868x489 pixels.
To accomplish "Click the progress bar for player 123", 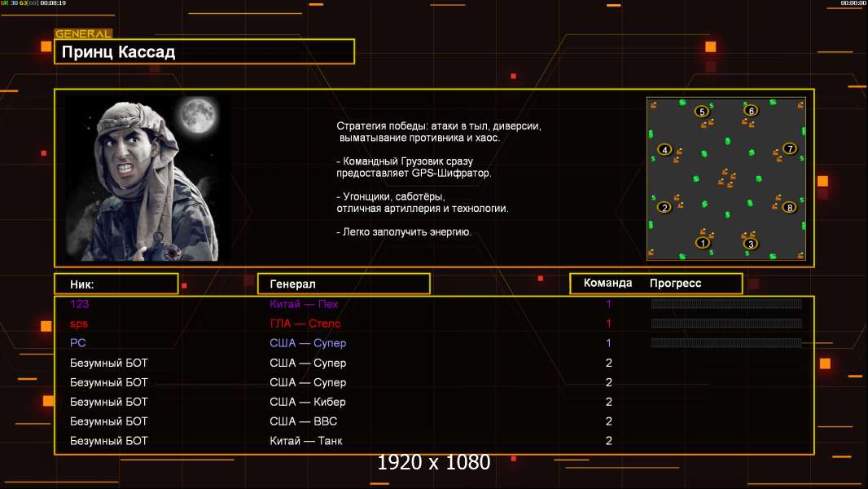I will point(726,304).
